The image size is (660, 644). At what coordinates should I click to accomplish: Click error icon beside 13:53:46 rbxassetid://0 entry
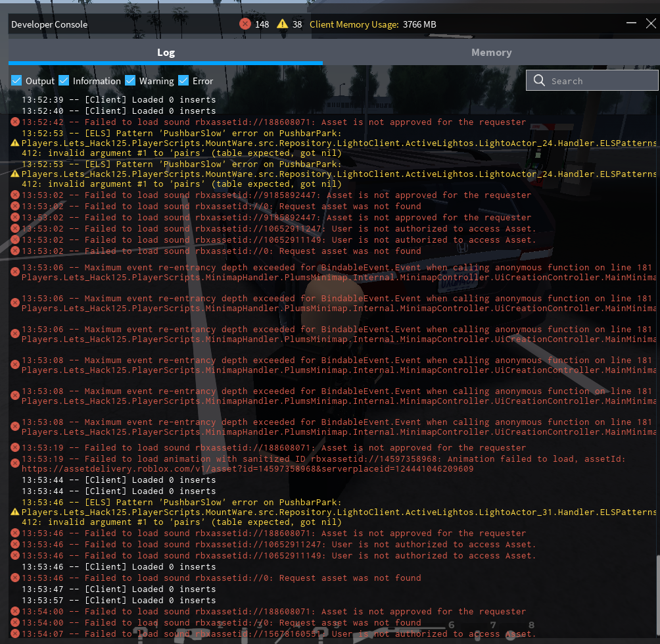coord(14,578)
